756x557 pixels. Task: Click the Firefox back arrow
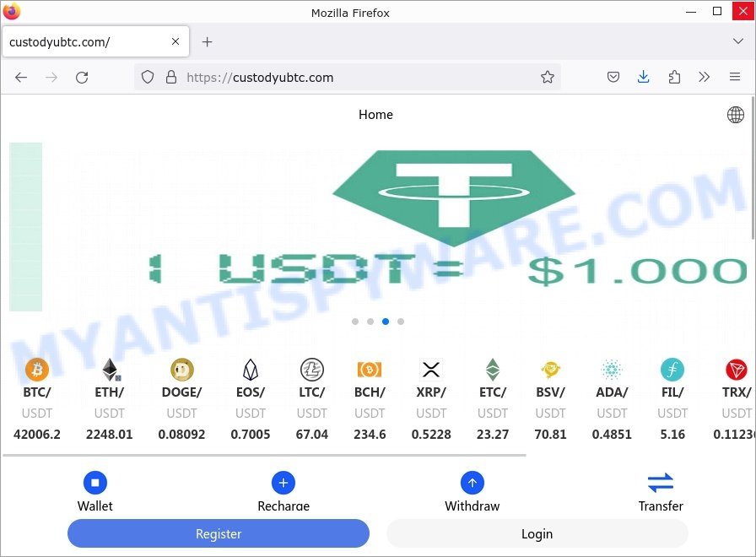click(x=21, y=77)
